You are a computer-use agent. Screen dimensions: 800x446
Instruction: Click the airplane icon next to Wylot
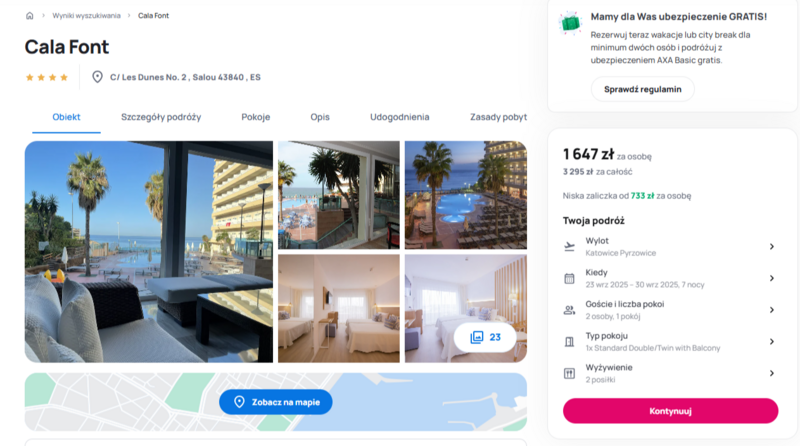click(569, 247)
